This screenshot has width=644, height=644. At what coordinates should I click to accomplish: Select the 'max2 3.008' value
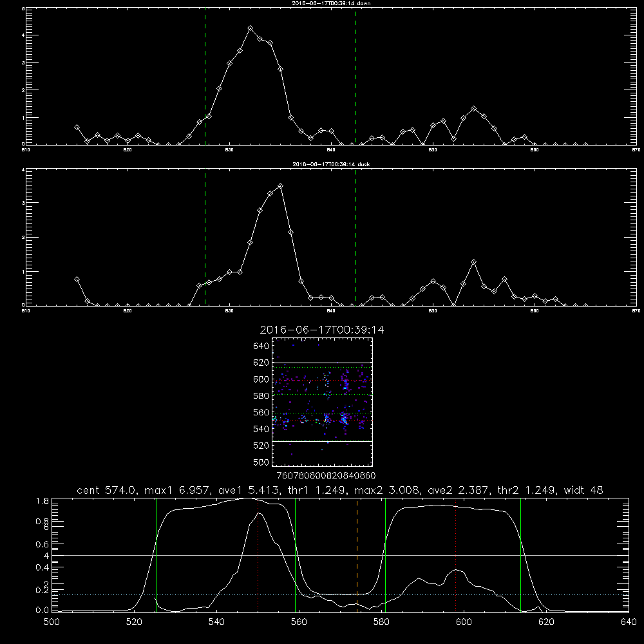tap(387, 490)
